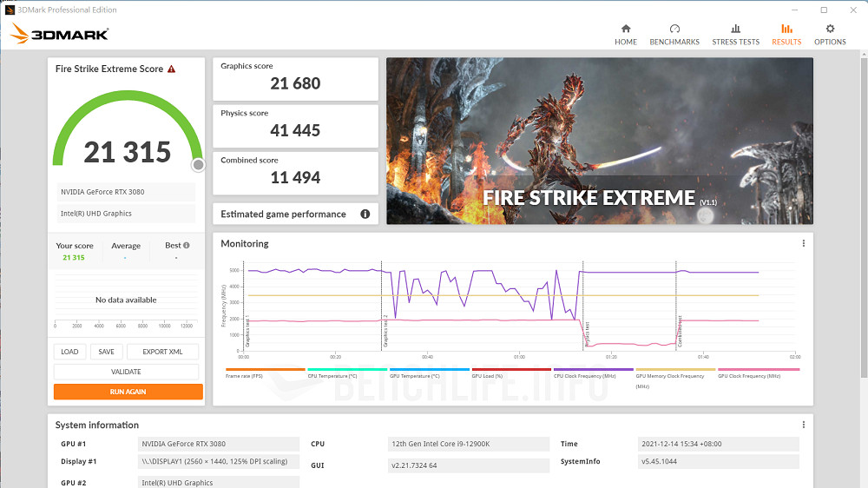The image size is (868, 488).
Task: Switch to the STRESS TESTS tab
Action: (736, 35)
